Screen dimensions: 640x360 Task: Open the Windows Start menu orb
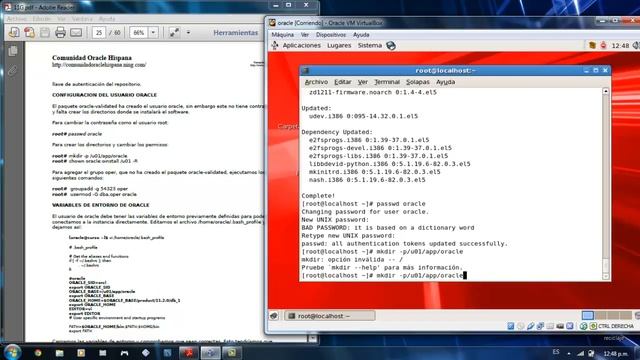(12, 352)
